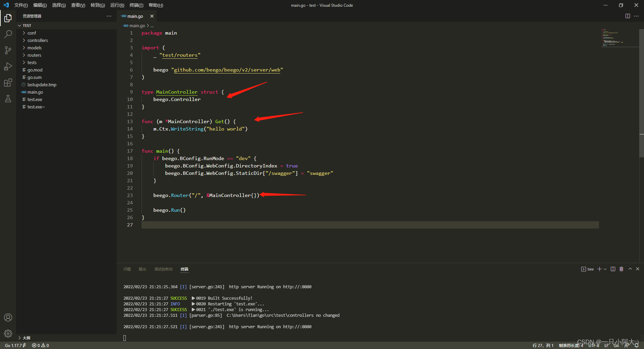Click the VS Code logo icon
Screen dimensions: 644x349
[x=6, y=5]
